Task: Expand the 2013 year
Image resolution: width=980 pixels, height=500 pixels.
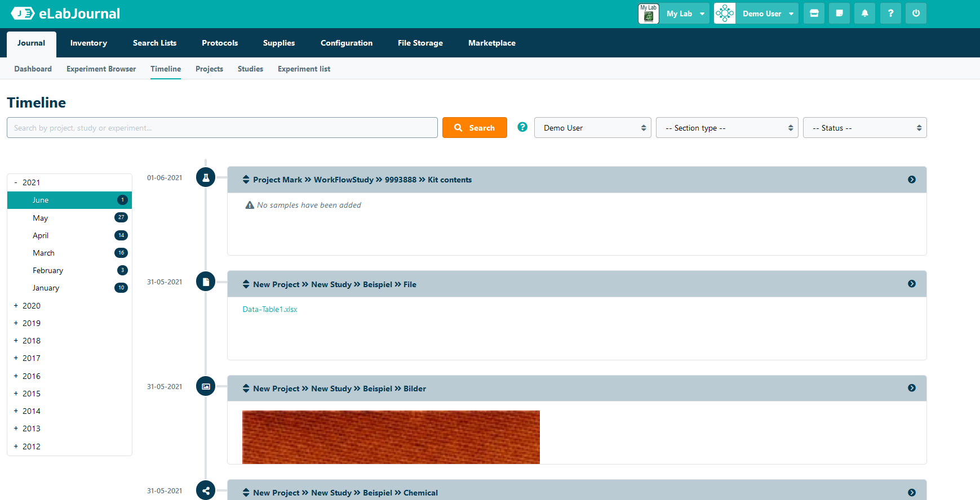Action: tap(16, 428)
